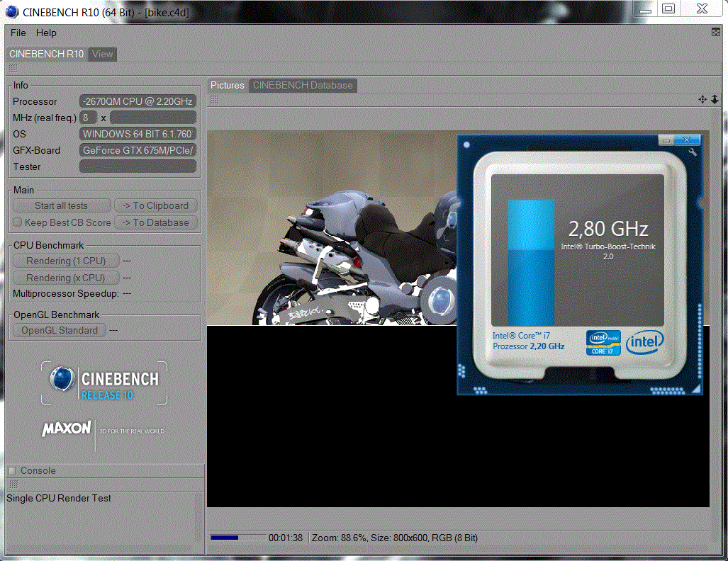Start the Rendering (1 CPU) benchmark
This screenshot has width=728, height=561.
point(66,261)
